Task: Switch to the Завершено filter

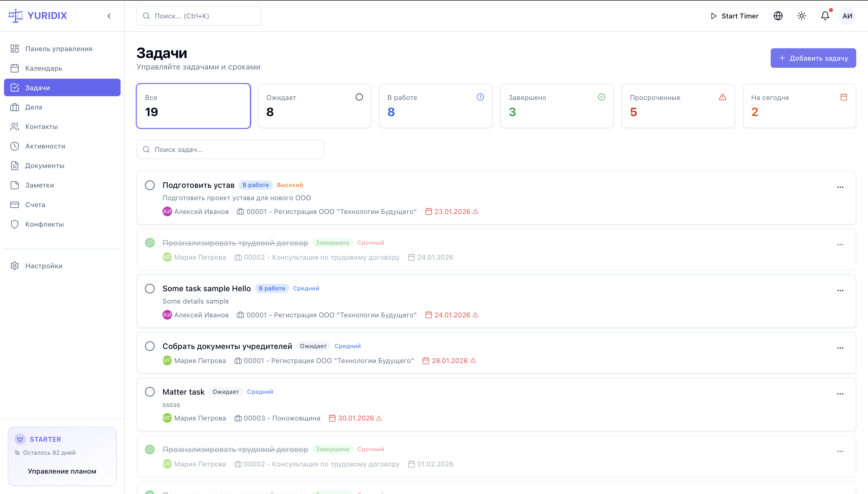Action: point(557,106)
